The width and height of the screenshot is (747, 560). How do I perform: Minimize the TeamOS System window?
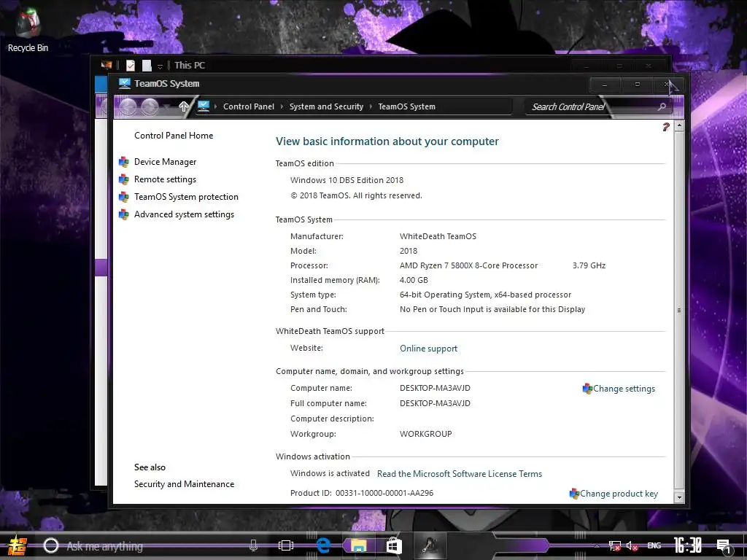coord(605,85)
